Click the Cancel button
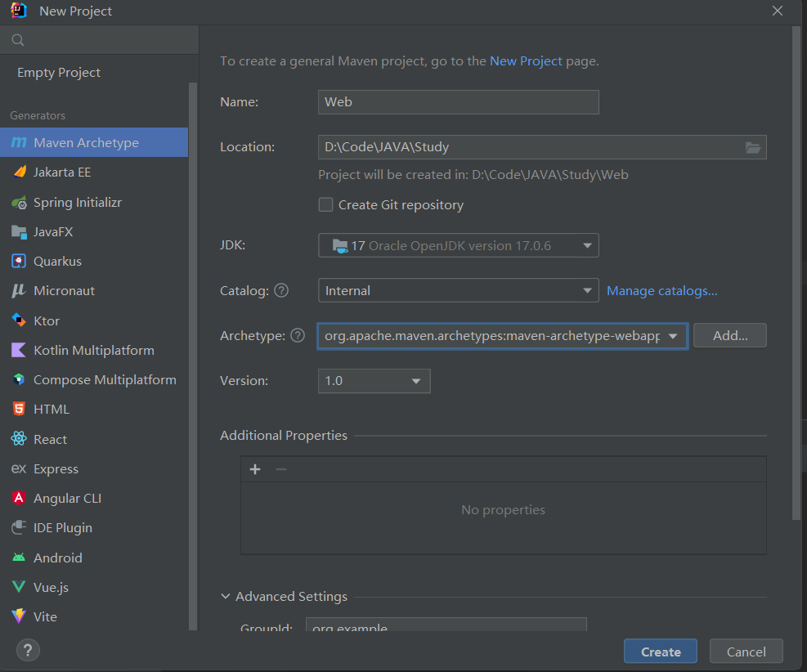This screenshot has height=672, width=807. point(746,652)
